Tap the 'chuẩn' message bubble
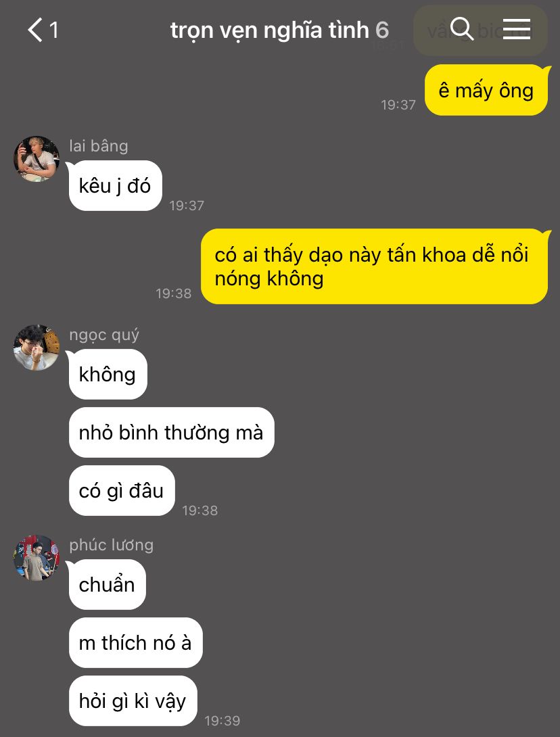The image size is (560, 737). pos(108,584)
